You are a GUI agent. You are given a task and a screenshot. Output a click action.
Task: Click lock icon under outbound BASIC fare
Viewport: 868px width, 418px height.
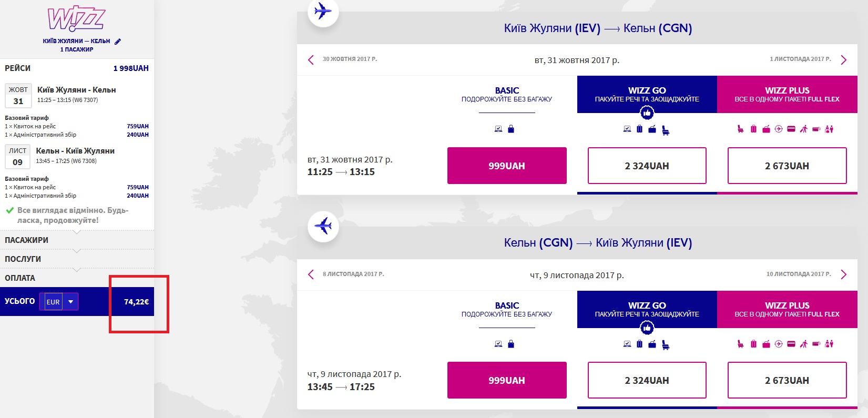[x=511, y=129]
